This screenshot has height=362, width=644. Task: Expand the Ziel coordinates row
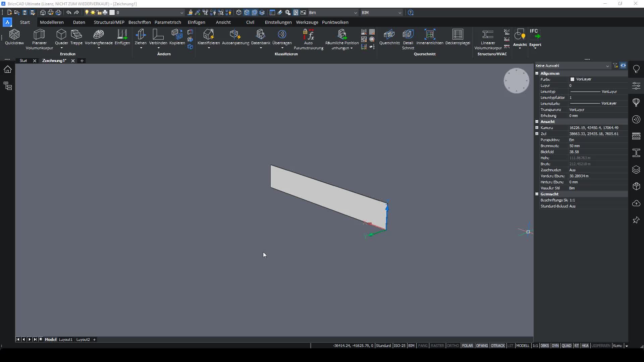coord(537,133)
